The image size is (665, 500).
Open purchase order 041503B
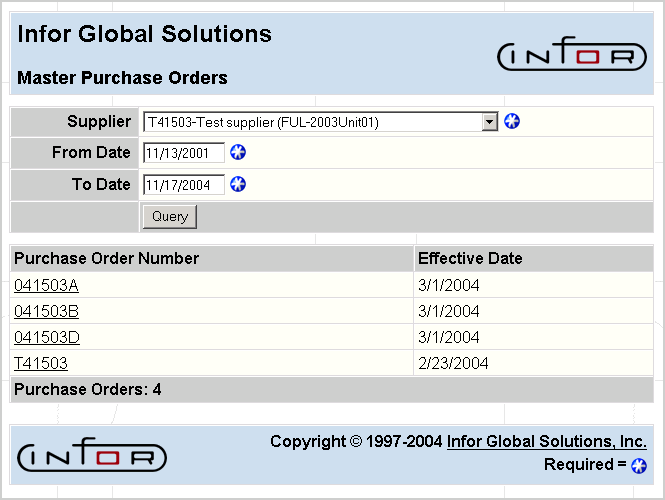click(46, 312)
